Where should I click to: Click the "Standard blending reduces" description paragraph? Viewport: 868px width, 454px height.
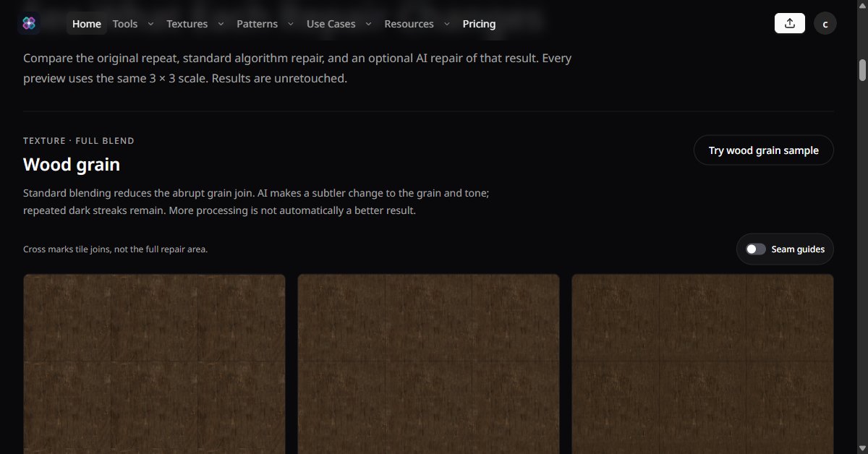pos(257,202)
